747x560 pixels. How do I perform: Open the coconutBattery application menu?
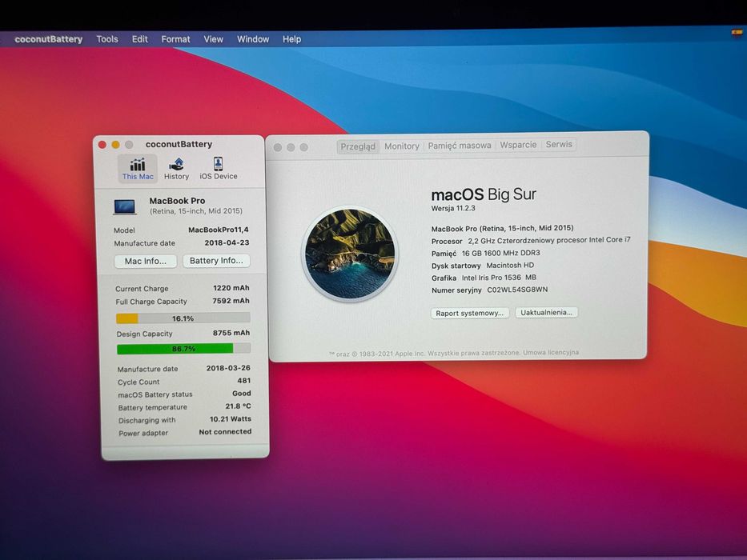click(x=48, y=39)
